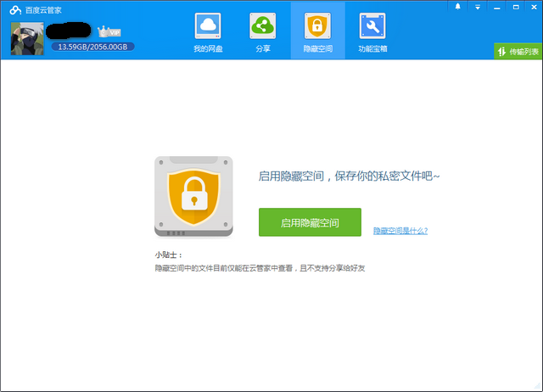The image size is (543, 392).
Task: Open the 隐藏空间是什么? help link
Action: coord(400,231)
